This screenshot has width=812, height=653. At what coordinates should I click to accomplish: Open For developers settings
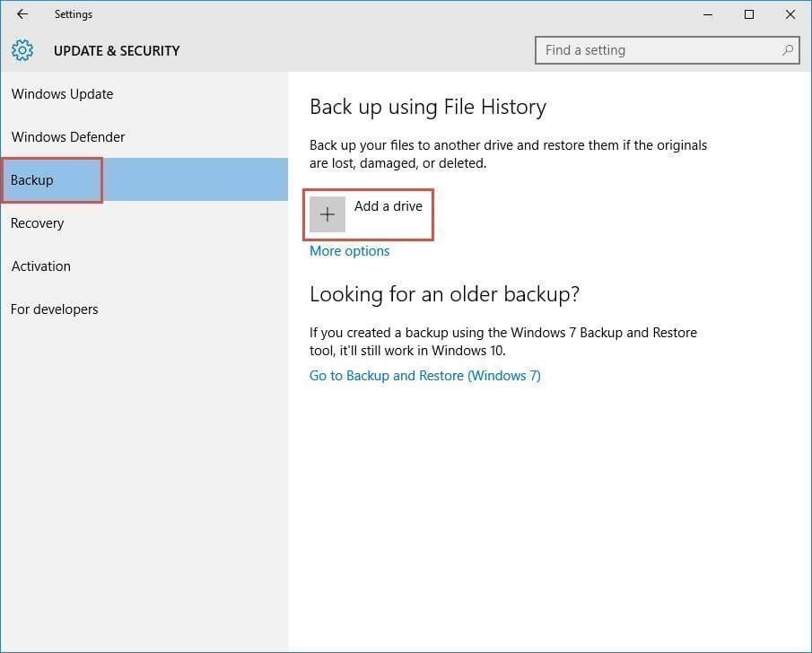click(x=55, y=309)
